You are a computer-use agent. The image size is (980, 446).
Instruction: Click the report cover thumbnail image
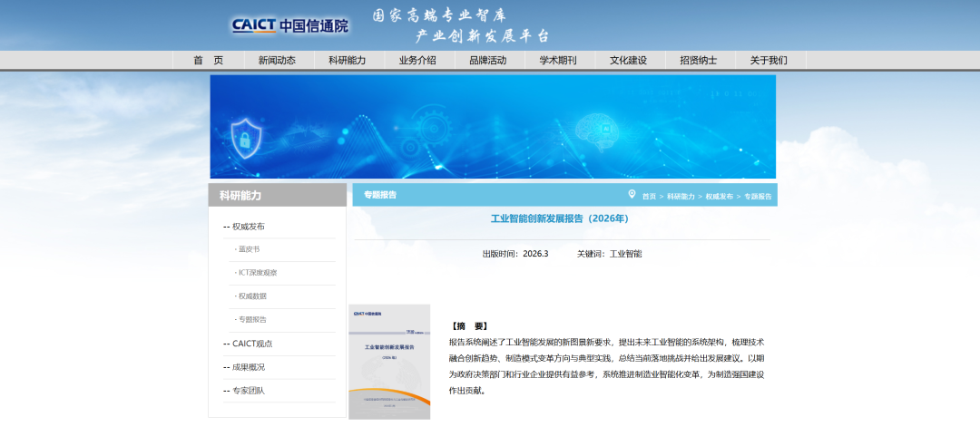[x=389, y=362]
